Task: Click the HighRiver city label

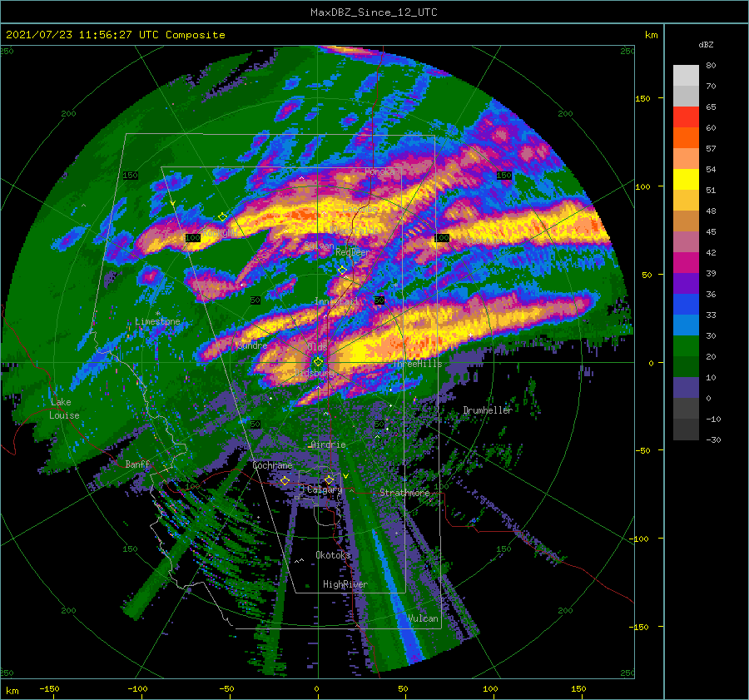Action: [345, 584]
